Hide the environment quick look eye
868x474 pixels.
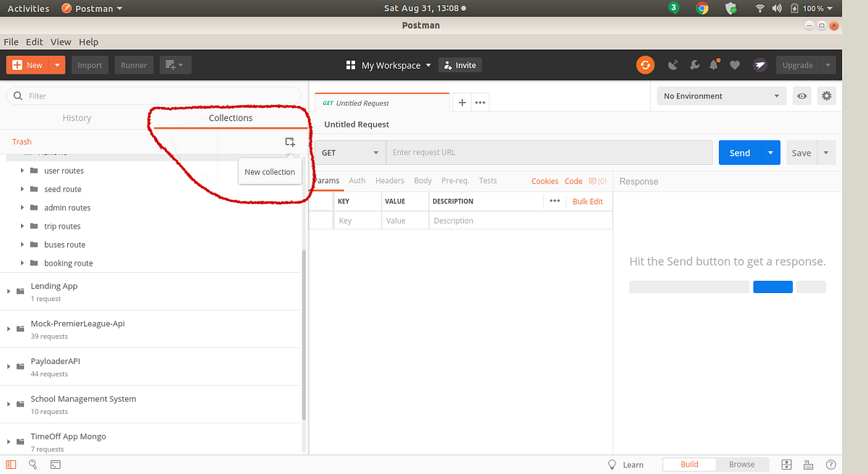coord(801,95)
